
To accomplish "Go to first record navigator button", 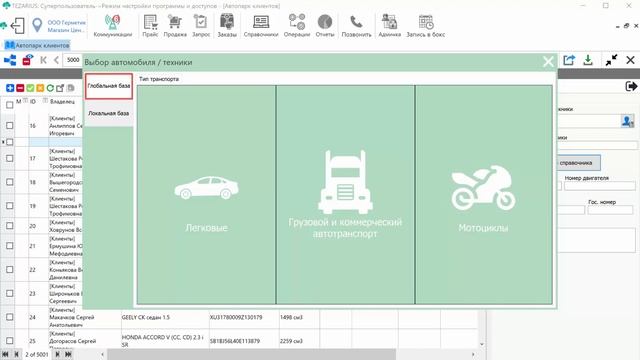I will [5, 354].
